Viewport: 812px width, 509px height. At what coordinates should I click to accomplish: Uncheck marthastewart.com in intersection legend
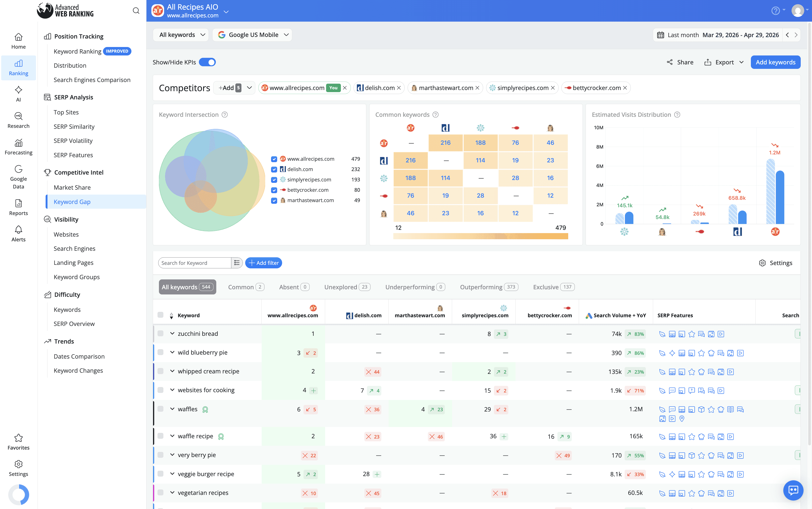(274, 201)
